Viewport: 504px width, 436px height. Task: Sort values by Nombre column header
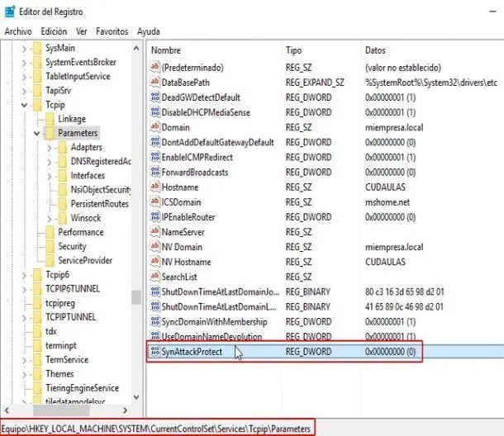(x=166, y=50)
